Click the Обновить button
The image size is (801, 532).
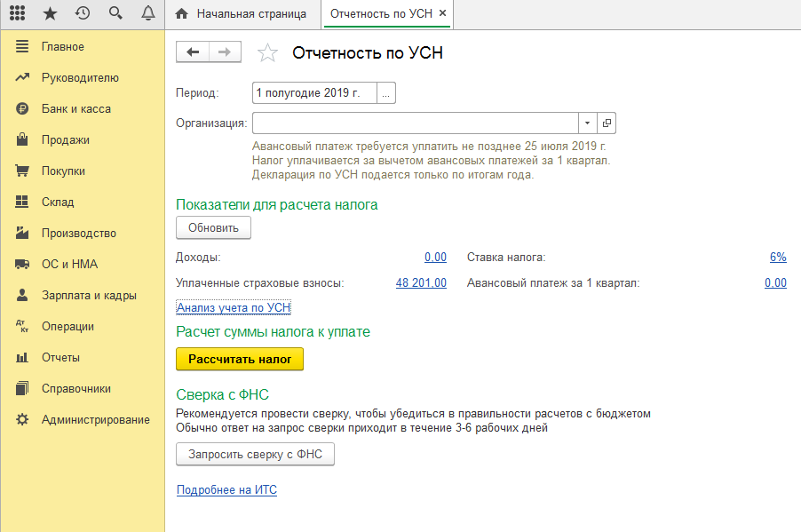(x=213, y=228)
